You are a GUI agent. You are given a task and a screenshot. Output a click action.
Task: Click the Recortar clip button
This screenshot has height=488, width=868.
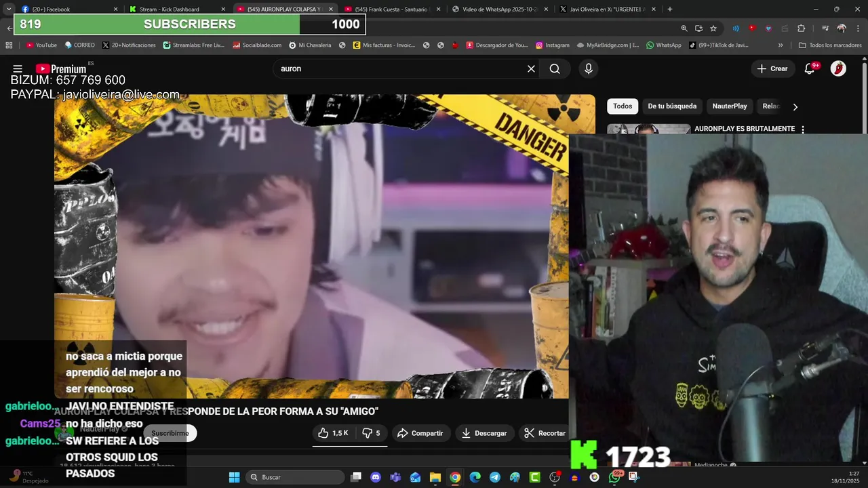pyautogui.click(x=545, y=433)
